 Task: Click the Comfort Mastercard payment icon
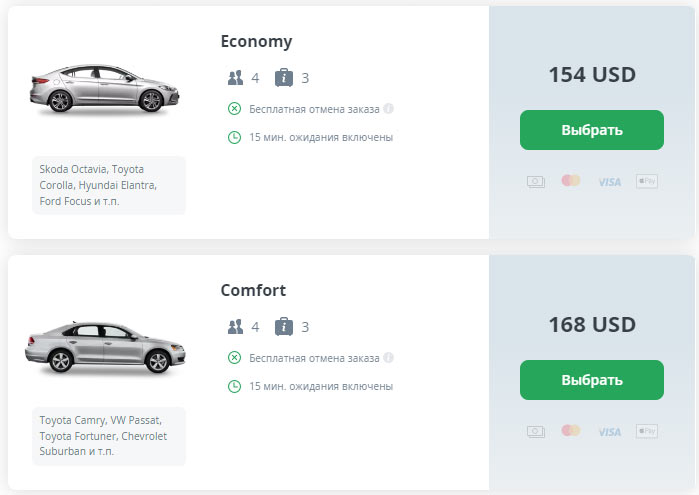point(571,430)
